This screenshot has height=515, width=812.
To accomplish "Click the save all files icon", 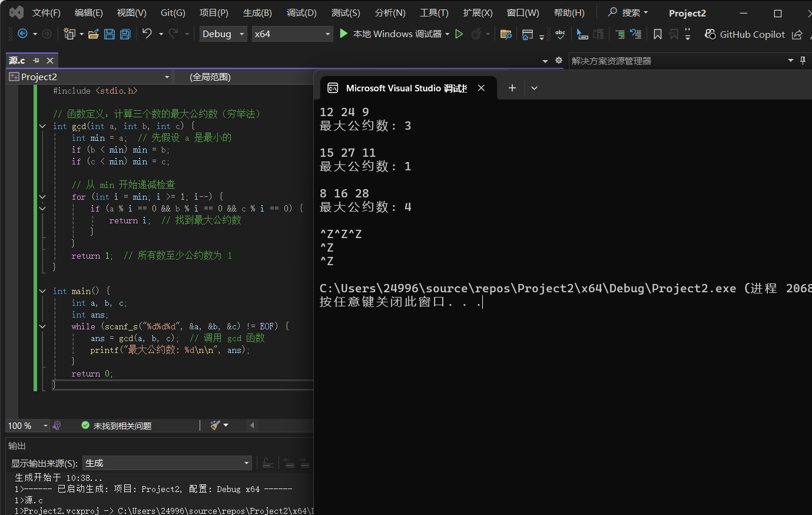I will (x=125, y=34).
